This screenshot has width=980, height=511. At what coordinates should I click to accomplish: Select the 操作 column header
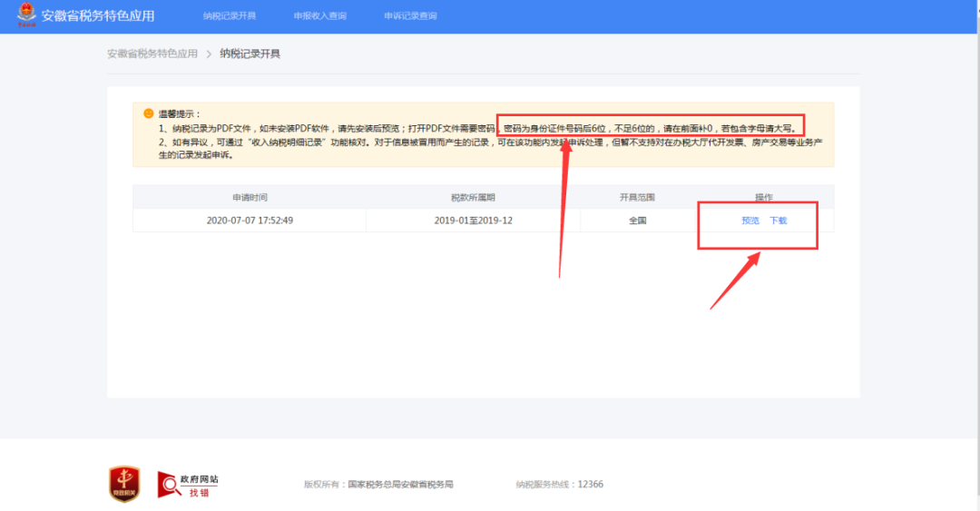(764, 197)
